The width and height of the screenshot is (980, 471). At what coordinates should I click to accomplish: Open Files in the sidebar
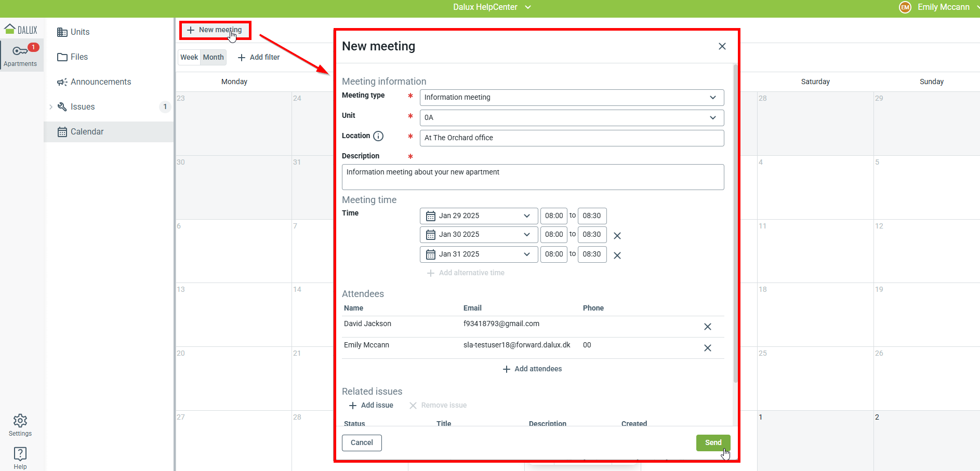(79, 57)
